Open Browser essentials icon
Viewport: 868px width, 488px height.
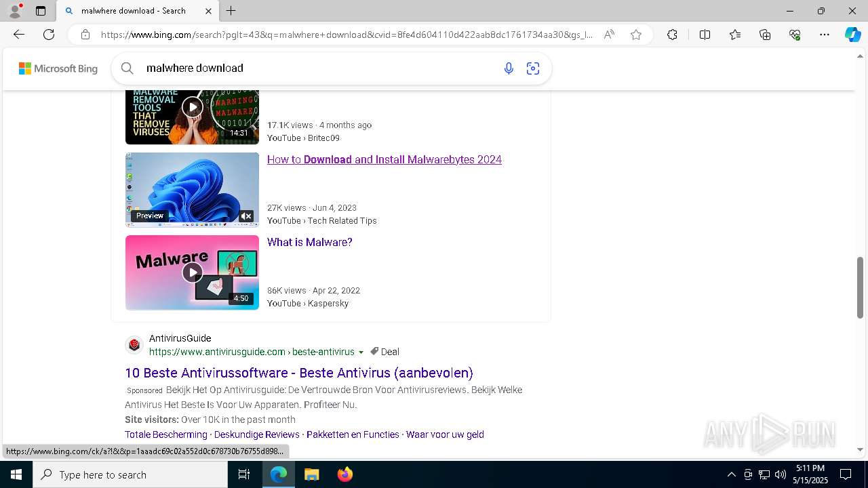pos(795,35)
